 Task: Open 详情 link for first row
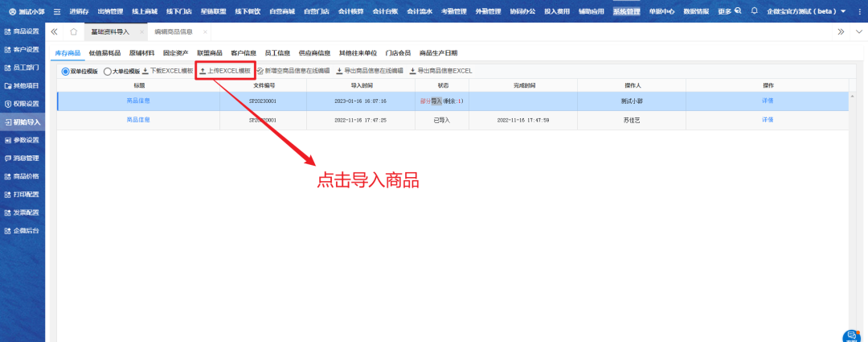pyautogui.click(x=768, y=101)
